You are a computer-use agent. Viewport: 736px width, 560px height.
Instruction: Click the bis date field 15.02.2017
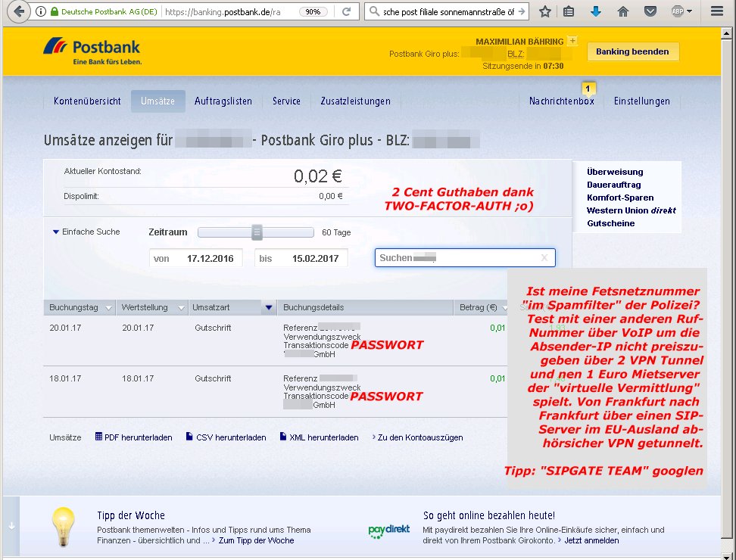pos(301,258)
